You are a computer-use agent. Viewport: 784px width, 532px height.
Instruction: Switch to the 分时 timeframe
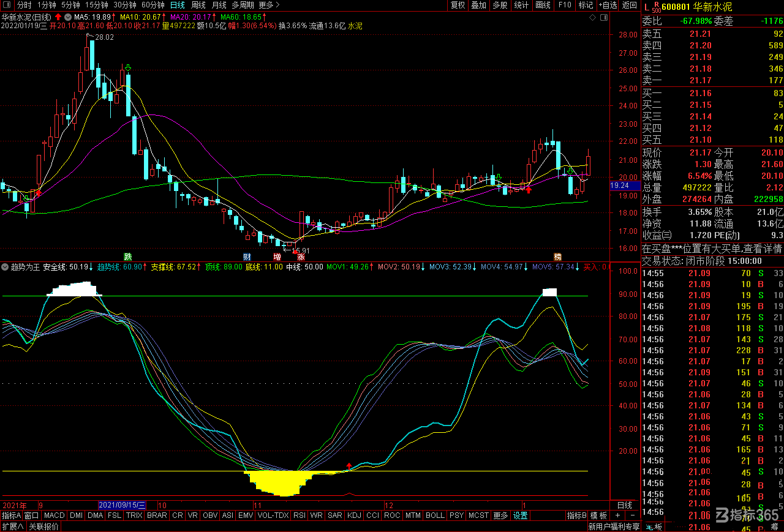pyautogui.click(x=24, y=5)
